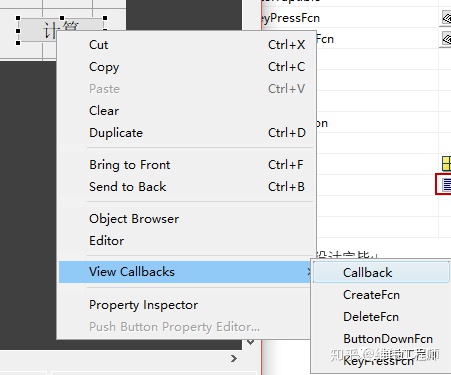
Task: Select Callback in the submenu
Action: [381, 273]
